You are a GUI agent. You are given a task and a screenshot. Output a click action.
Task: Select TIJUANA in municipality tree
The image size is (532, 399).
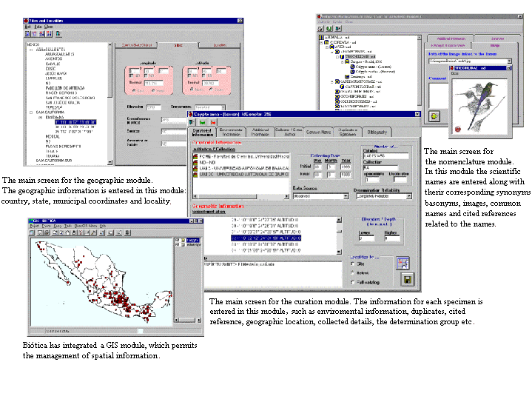click(x=53, y=156)
